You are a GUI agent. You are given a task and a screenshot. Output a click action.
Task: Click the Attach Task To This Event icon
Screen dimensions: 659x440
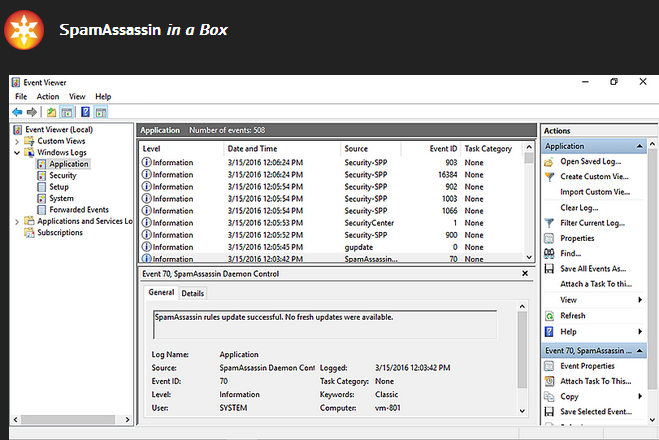coord(549,381)
